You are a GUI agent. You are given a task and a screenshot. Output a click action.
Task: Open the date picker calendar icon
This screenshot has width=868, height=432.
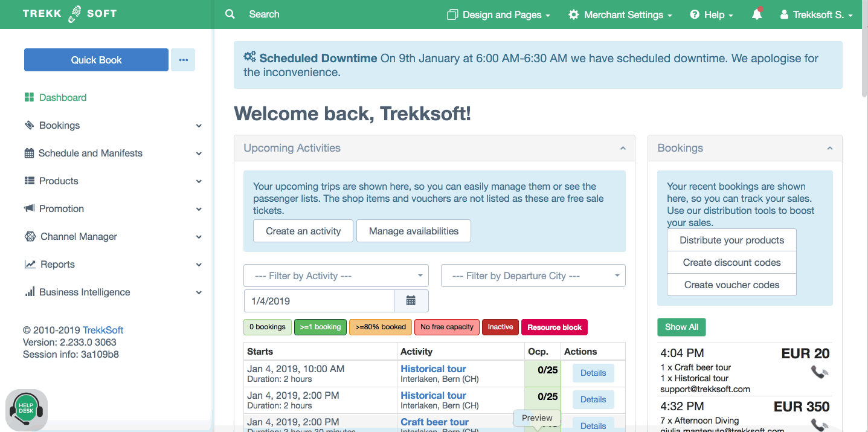pos(411,301)
